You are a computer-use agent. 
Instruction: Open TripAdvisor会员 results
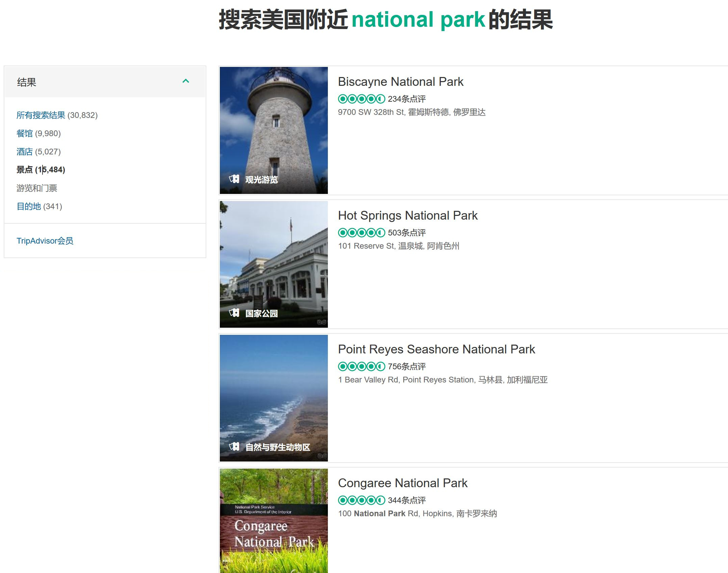(45, 241)
